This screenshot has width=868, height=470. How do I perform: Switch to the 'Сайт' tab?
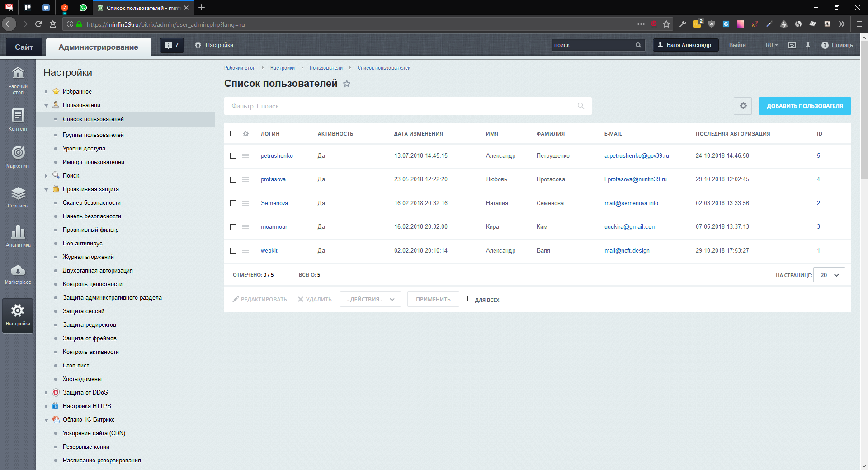pyautogui.click(x=24, y=47)
